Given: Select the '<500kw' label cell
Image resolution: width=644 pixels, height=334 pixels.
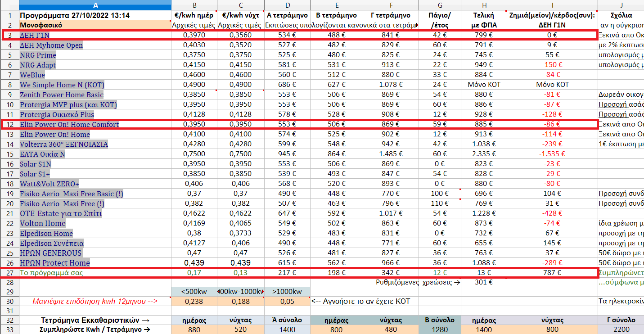Looking at the screenshot, I should (194, 292).
